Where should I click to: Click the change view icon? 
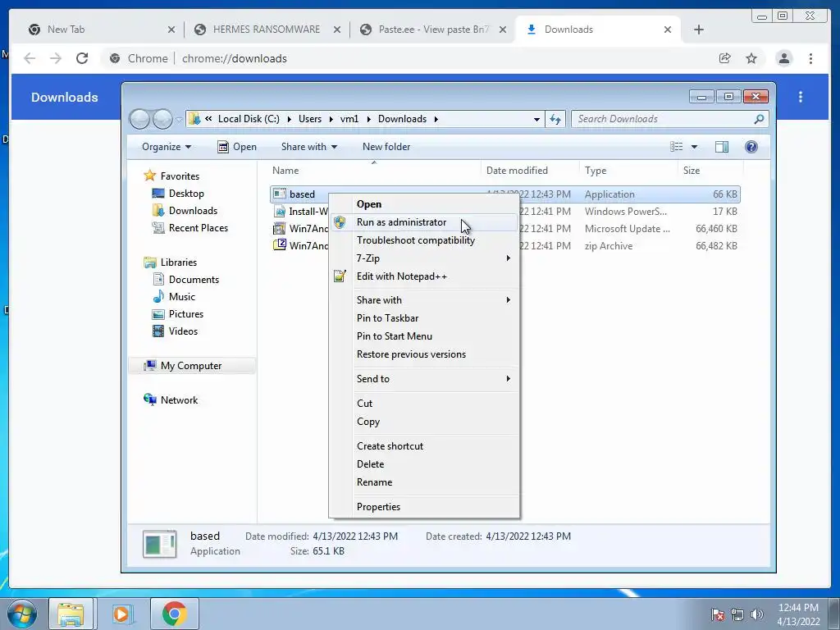[x=677, y=147]
